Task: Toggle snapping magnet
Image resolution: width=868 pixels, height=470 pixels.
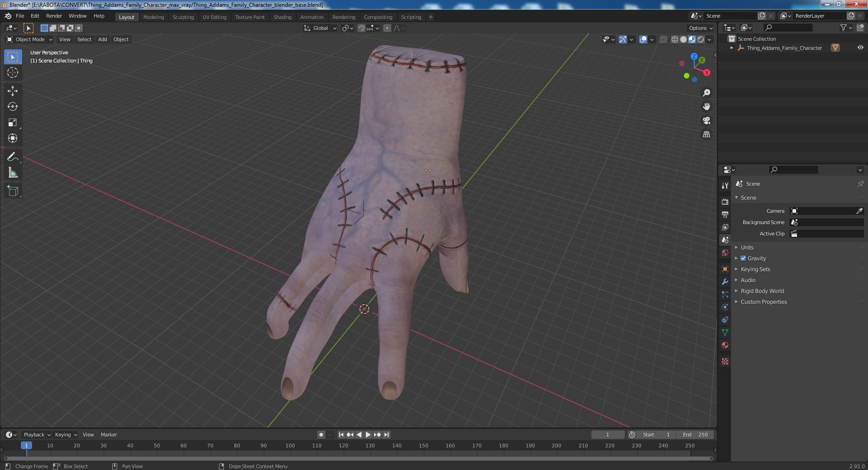Action: pyautogui.click(x=361, y=28)
